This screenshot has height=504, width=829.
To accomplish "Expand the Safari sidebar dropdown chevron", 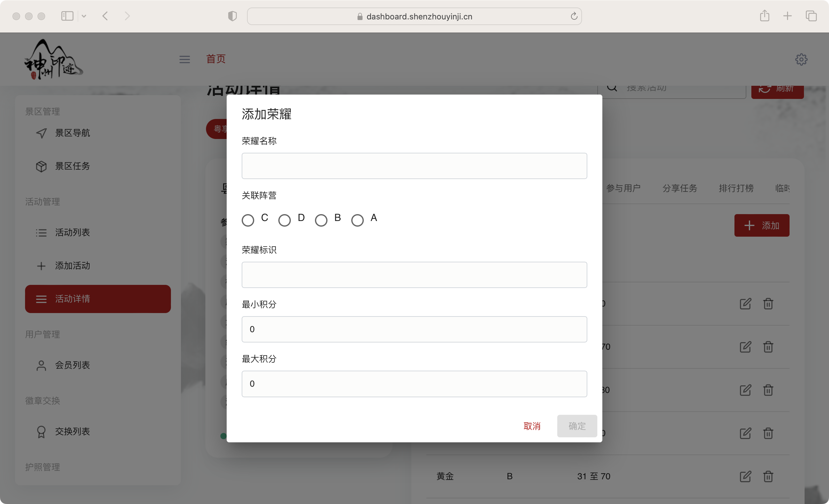I will (x=84, y=16).
